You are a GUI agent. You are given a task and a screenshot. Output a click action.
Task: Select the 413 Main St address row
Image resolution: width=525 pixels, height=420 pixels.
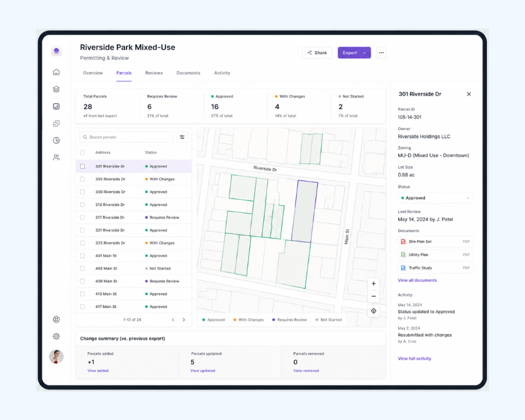click(134, 294)
